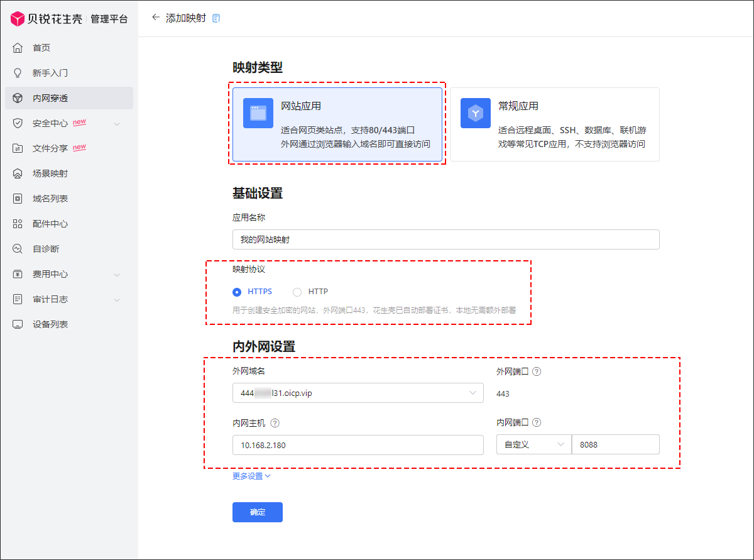Select the 网站应用 mapping type card
Viewport: 754px width, 560px height.
[x=338, y=124]
